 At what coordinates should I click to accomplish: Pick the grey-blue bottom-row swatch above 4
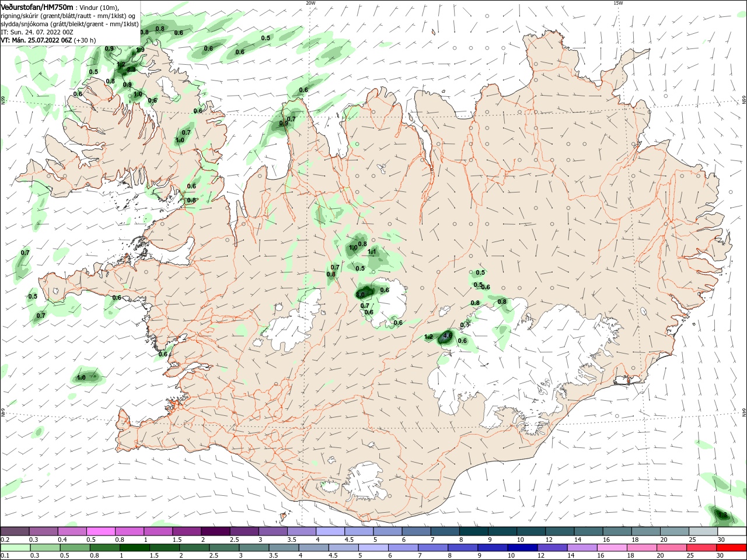[x=314, y=547]
